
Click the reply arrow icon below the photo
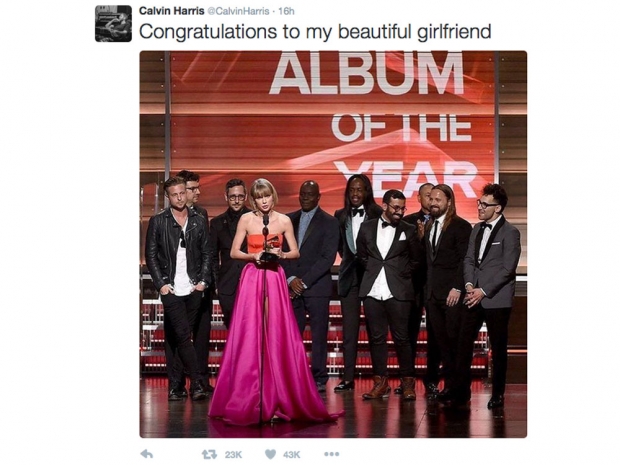[x=146, y=454]
